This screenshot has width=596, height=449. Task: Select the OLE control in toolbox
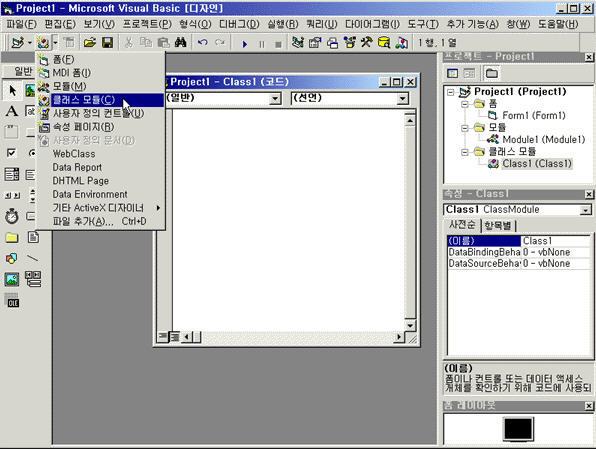pos(13,301)
